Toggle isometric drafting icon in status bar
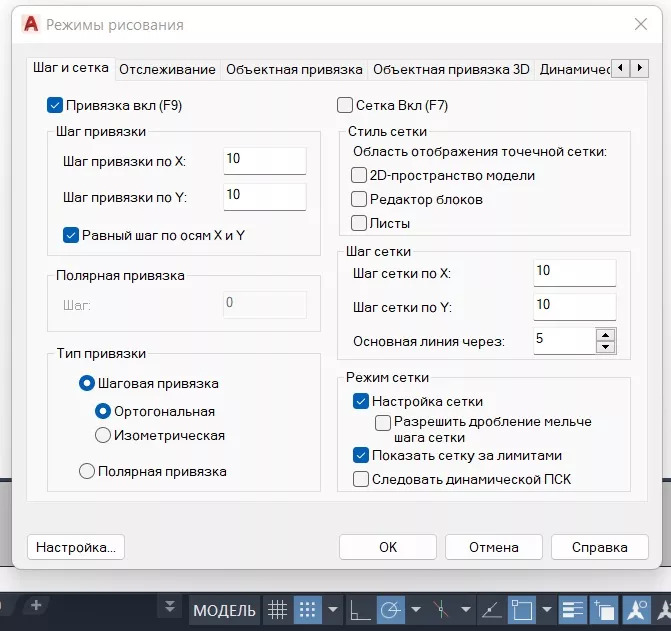This screenshot has height=631, width=671. (x=441, y=609)
